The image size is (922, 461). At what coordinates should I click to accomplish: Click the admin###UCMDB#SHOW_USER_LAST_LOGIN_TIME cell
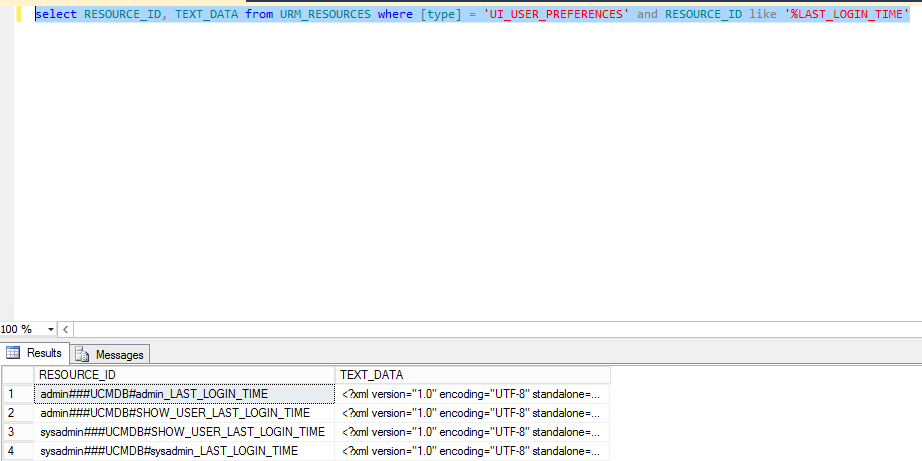coord(174,413)
